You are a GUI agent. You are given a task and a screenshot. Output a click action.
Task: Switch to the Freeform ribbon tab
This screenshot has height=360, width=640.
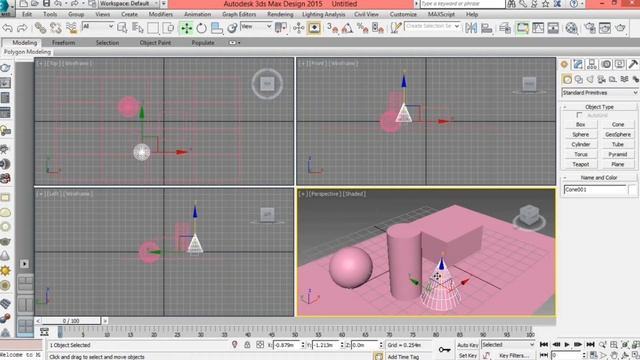click(63, 42)
